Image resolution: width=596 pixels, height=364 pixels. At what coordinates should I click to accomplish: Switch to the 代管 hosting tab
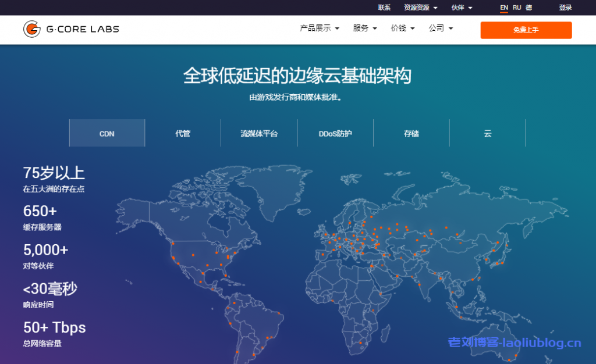point(183,133)
